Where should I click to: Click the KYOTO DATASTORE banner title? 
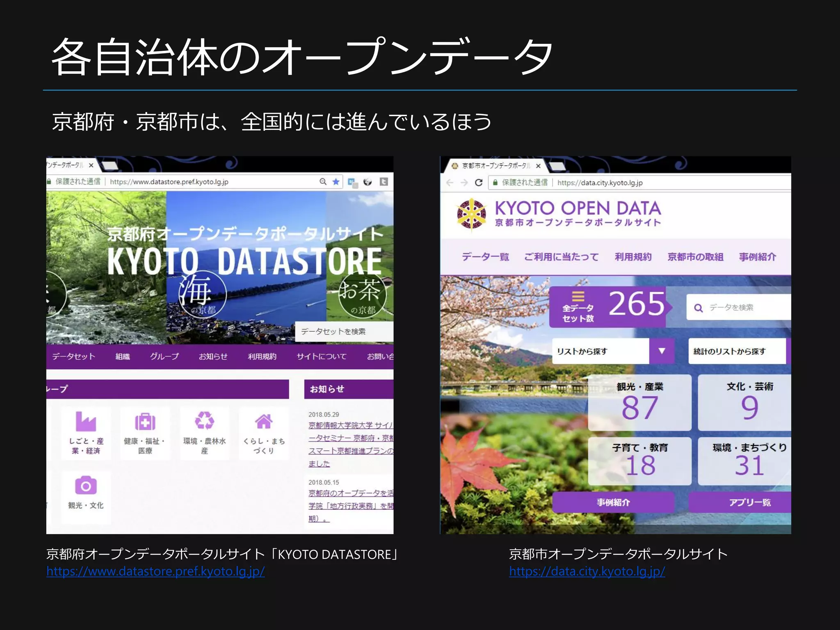[x=244, y=261]
